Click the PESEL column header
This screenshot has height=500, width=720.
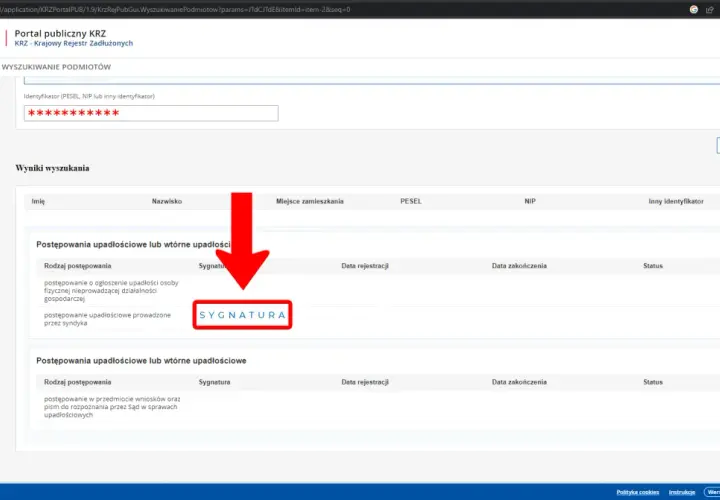coord(411,201)
